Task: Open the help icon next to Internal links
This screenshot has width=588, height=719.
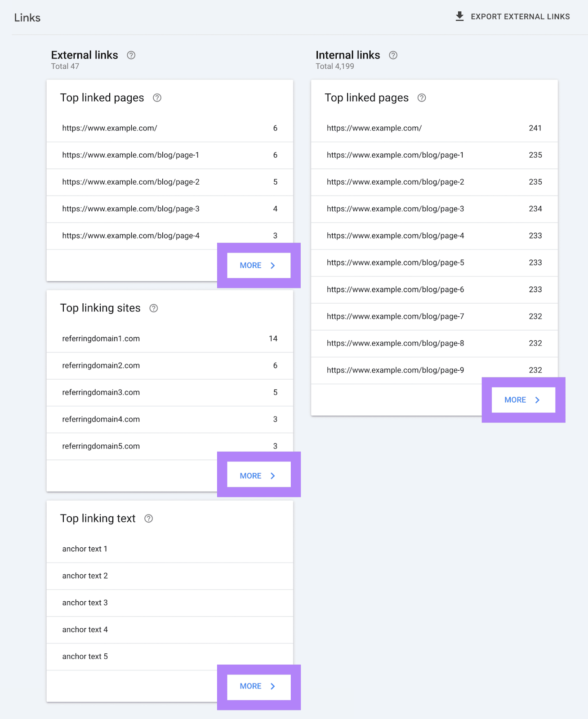Action: 393,55
